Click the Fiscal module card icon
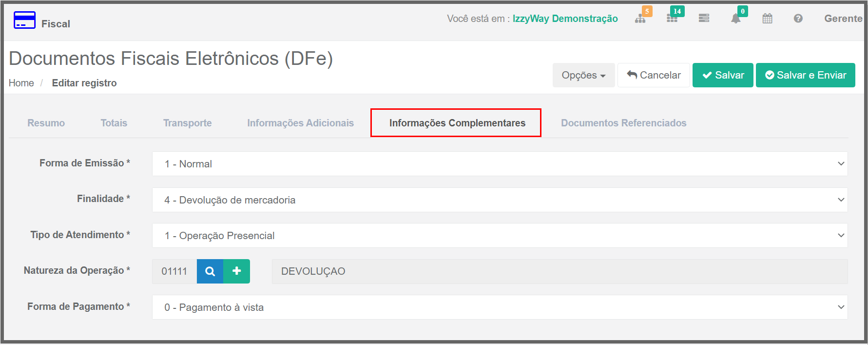 (x=24, y=20)
